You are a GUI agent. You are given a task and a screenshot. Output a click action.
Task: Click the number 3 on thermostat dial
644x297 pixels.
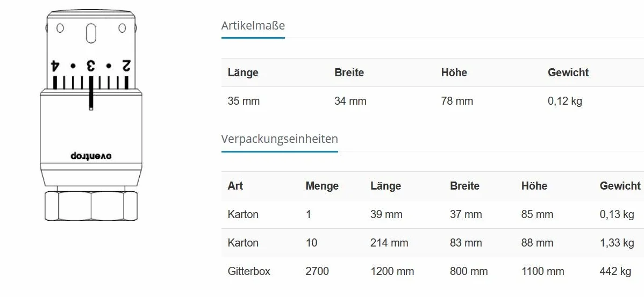point(90,66)
